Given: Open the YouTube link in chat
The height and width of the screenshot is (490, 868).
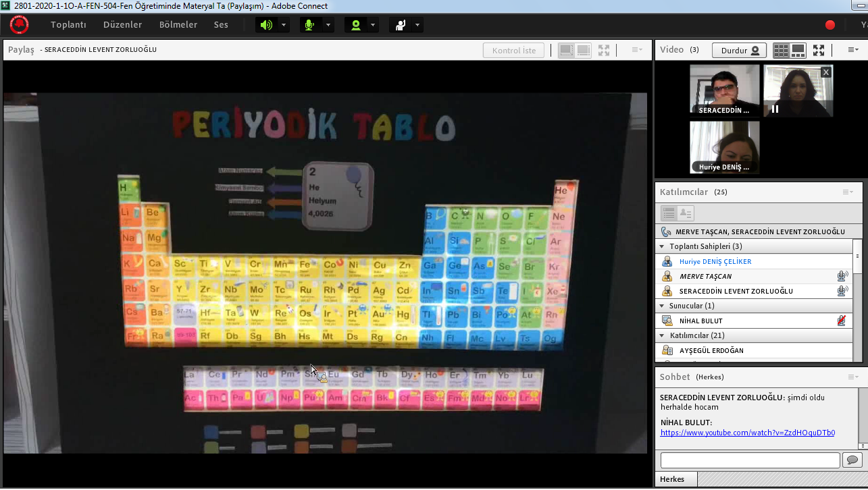Looking at the screenshot, I should pos(747,433).
